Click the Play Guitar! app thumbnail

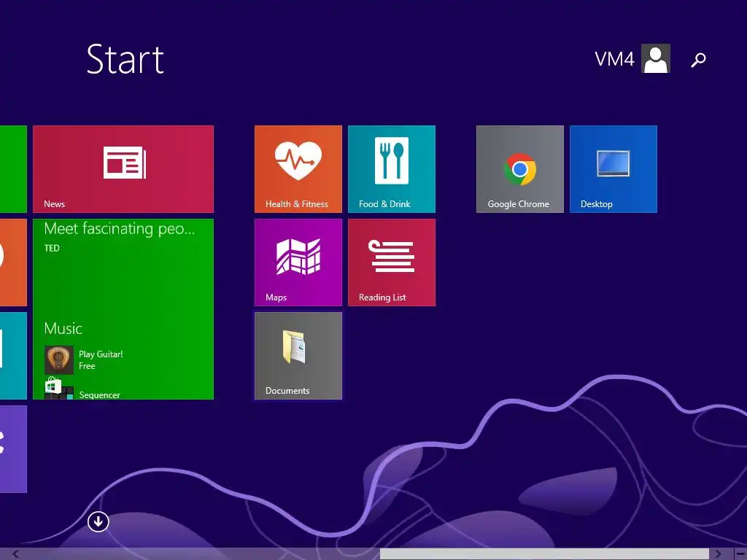click(x=58, y=359)
